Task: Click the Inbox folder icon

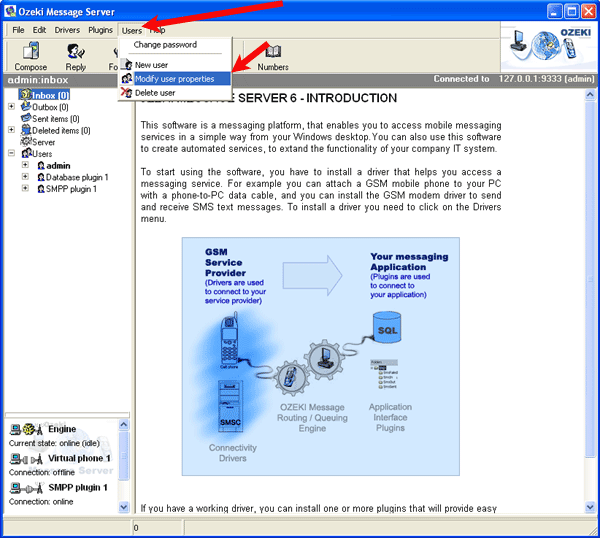Action: pyautogui.click(x=26, y=94)
